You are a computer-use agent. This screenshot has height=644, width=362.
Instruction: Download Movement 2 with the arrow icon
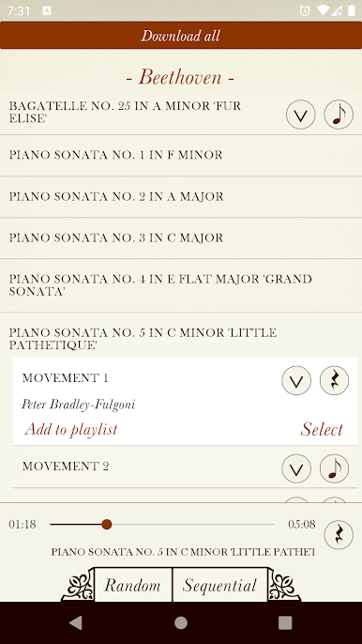pyautogui.click(x=296, y=468)
